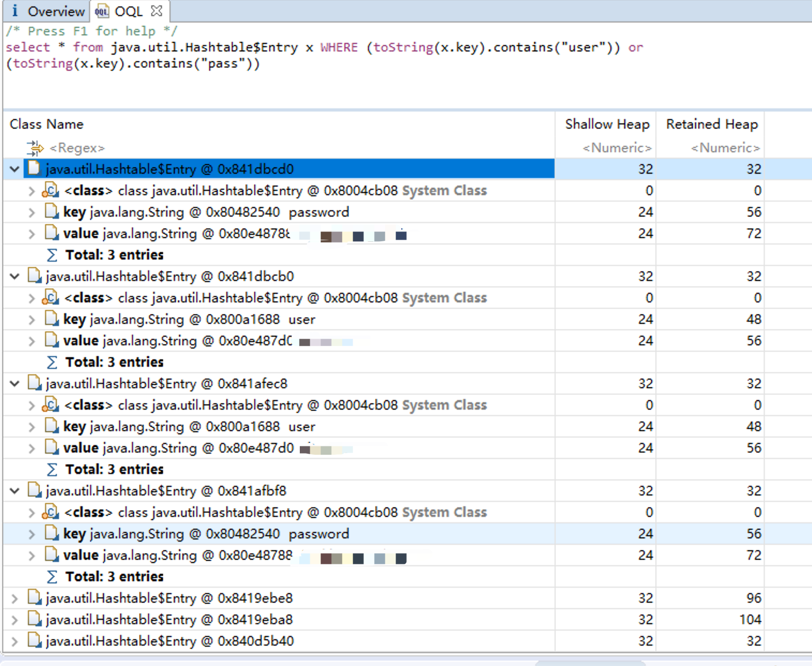Collapse the Hashtable$Entry 0x841dbcd0 node
This screenshot has height=666, width=812.
(x=14, y=169)
